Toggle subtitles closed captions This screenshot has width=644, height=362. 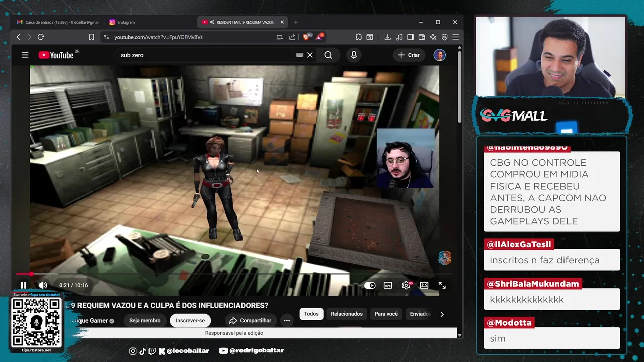click(388, 285)
